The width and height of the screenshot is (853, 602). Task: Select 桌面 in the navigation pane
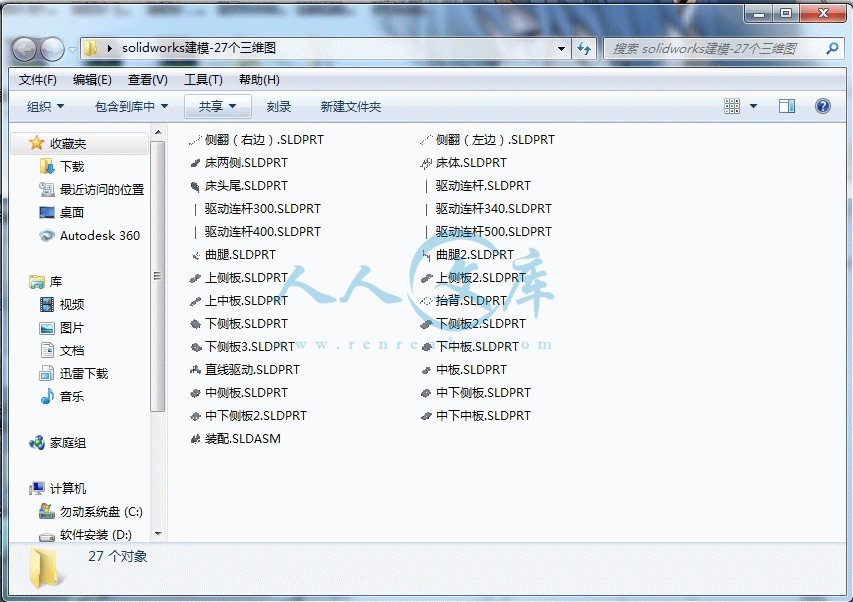[72, 213]
